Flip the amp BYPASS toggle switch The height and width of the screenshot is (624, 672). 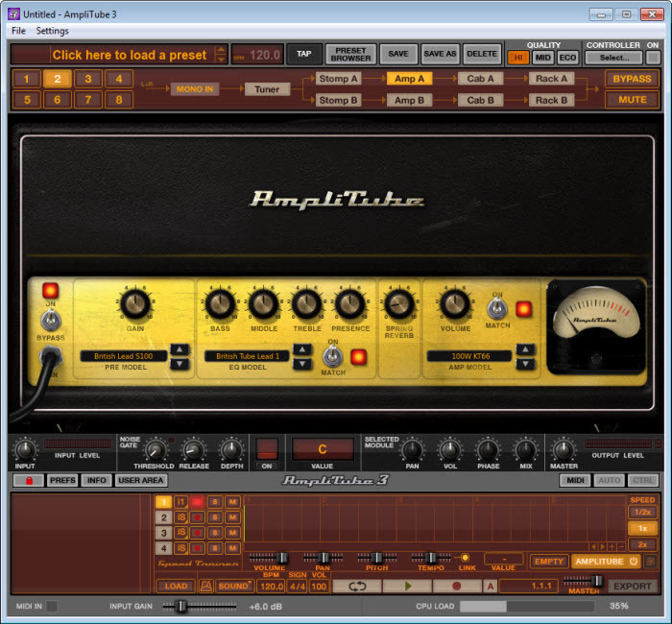point(51,320)
